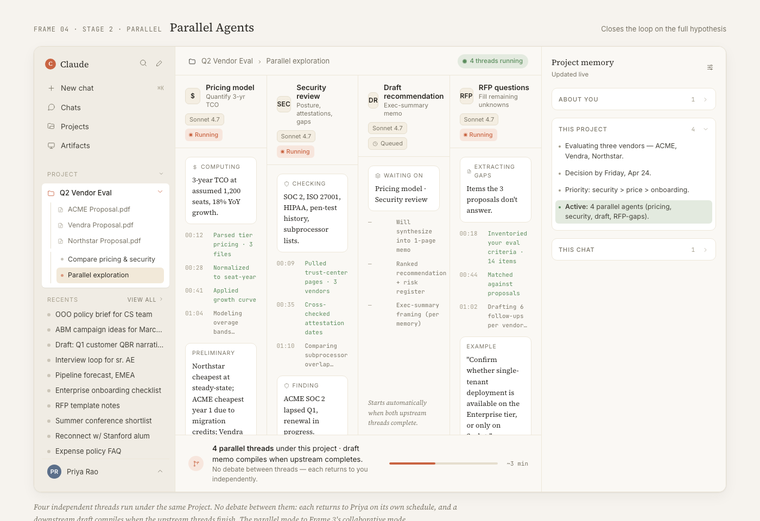Open the Artifacts menu item

click(75, 145)
